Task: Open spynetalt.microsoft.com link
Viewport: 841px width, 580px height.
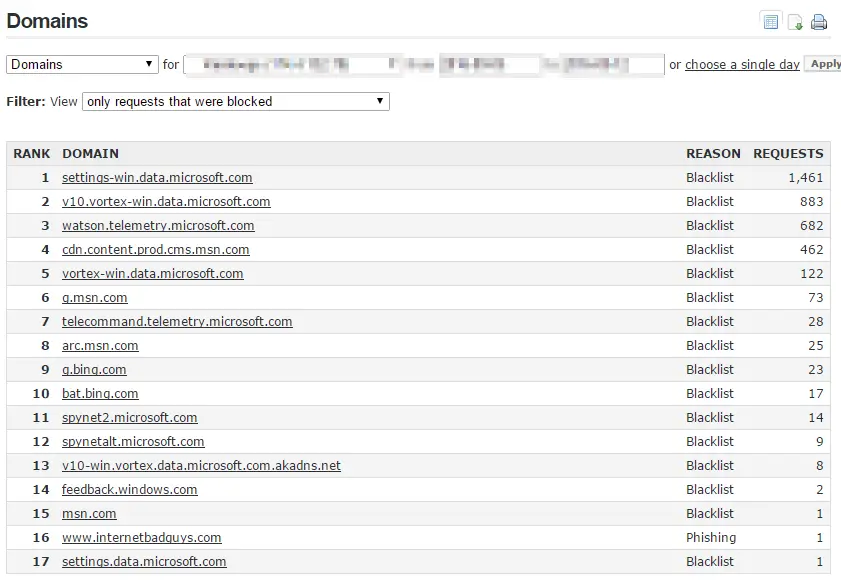Action: click(133, 442)
